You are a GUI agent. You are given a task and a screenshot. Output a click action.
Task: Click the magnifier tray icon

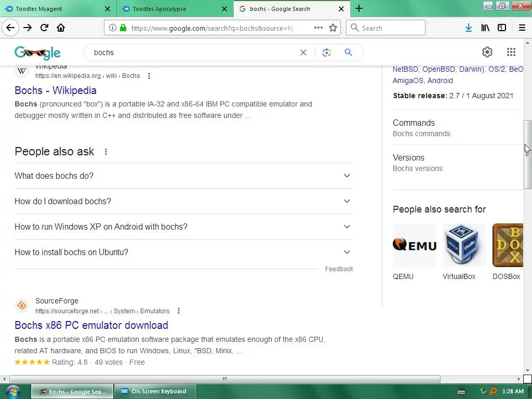[494, 391]
